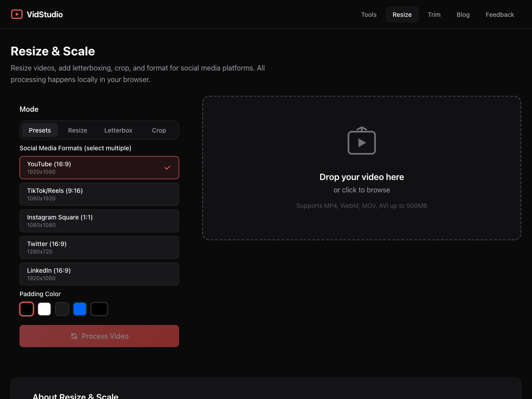Open the Feedback page

pos(500,14)
